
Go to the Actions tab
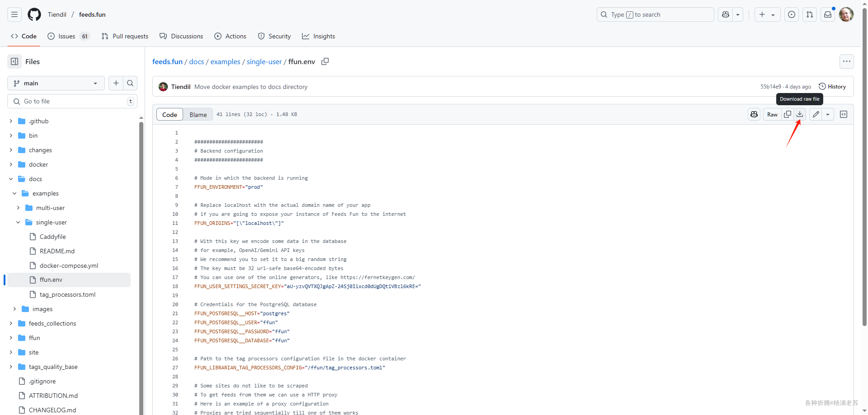click(x=231, y=36)
